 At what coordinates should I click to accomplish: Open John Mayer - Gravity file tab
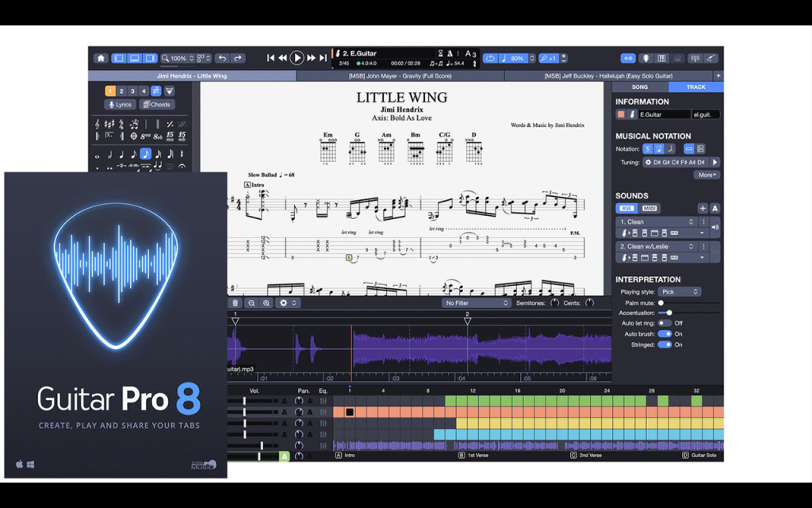click(x=400, y=75)
